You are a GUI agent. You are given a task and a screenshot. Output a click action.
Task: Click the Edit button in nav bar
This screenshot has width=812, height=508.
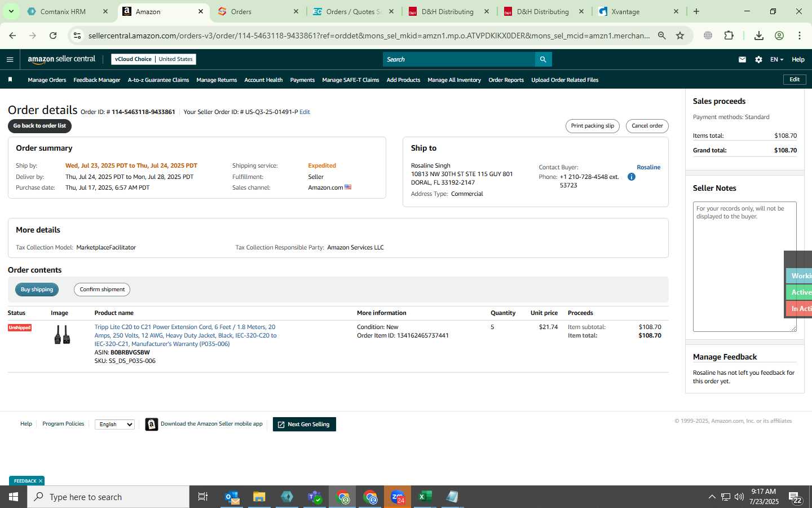click(795, 80)
